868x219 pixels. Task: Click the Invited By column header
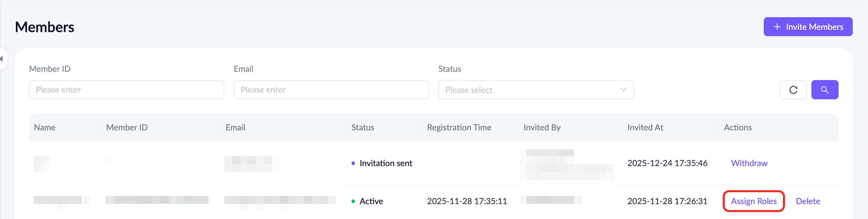coord(542,127)
